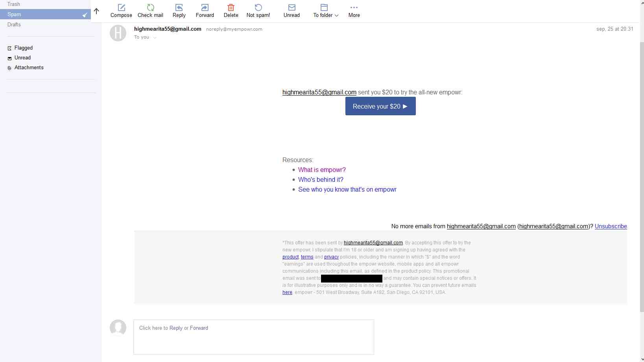Click the Reply link in reply box
The image size is (644, 362).
point(176,328)
